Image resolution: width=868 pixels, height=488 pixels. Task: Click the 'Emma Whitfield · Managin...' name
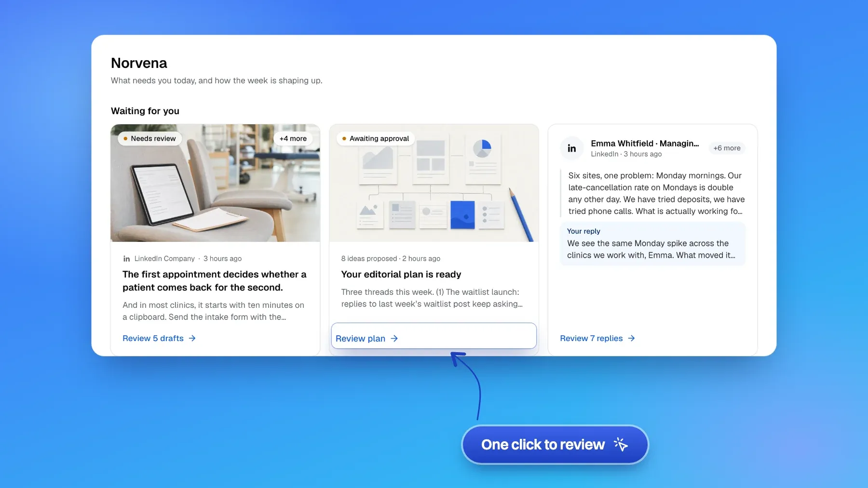click(x=645, y=144)
